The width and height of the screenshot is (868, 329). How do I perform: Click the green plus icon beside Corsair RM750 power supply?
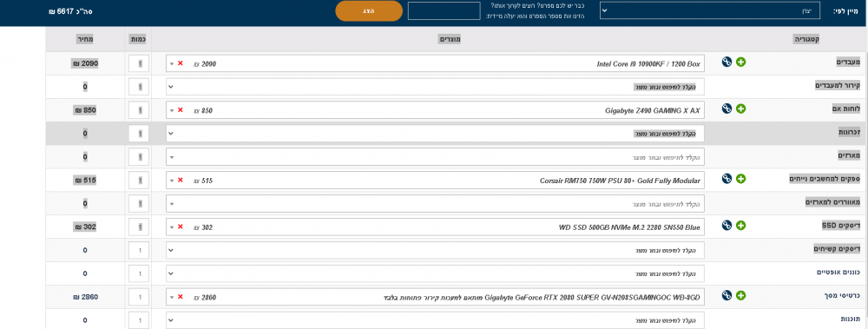pos(740,178)
